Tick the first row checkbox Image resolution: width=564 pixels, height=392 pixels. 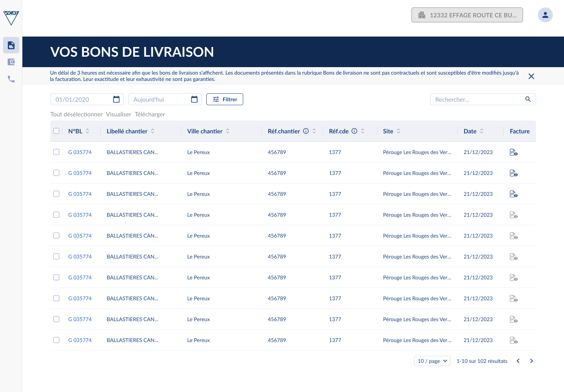pyautogui.click(x=56, y=152)
